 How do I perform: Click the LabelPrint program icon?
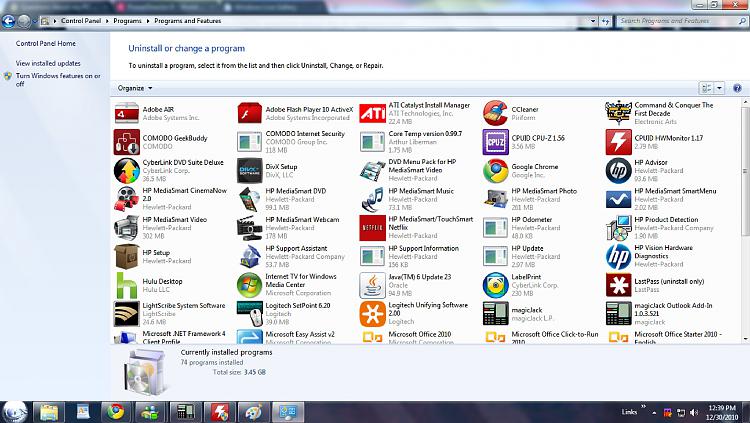pos(496,285)
